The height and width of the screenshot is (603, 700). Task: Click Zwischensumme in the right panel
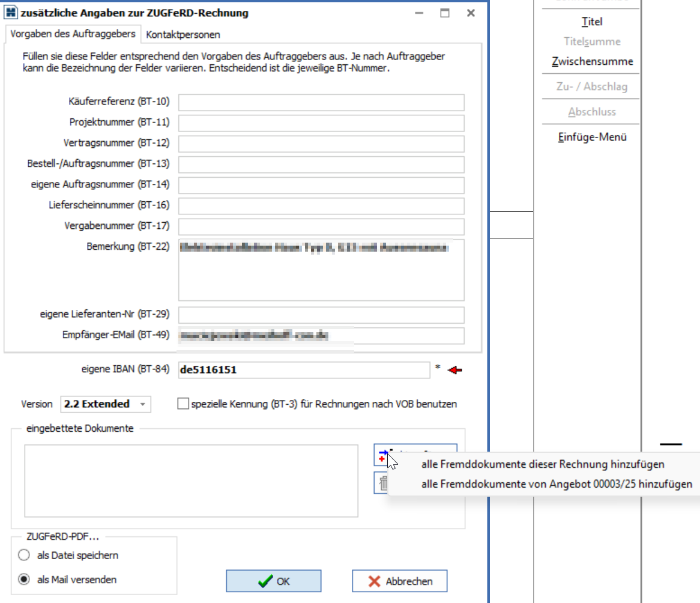tap(592, 61)
